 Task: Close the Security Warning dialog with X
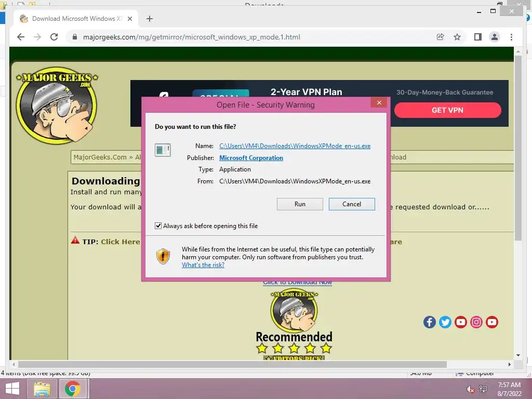click(x=379, y=103)
